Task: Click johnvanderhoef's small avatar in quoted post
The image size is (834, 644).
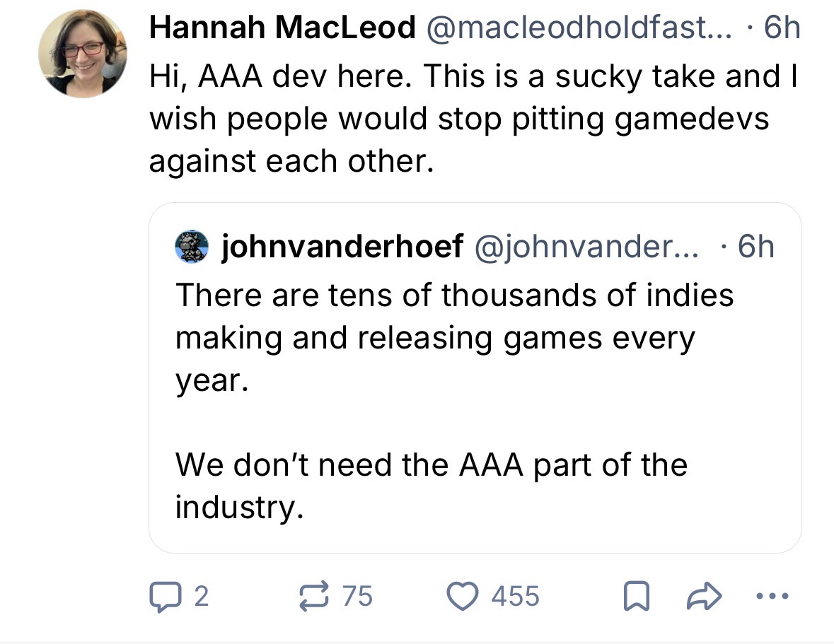Action: click(x=192, y=247)
